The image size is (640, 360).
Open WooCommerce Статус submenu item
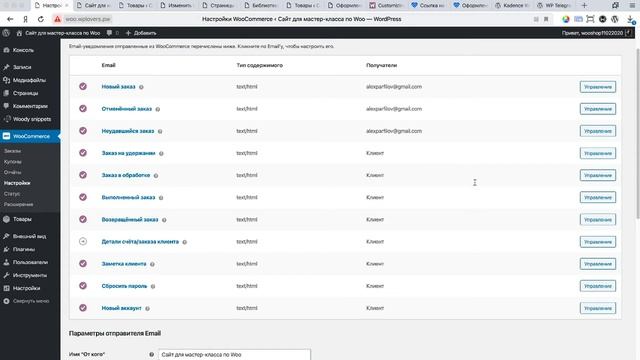tap(12, 193)
